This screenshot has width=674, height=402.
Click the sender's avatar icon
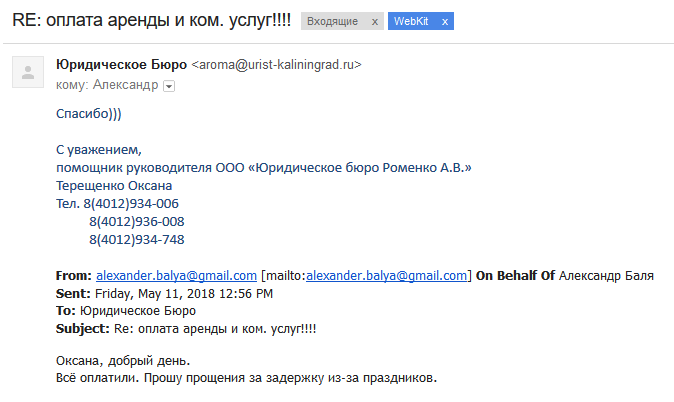(x=28, y=73)
